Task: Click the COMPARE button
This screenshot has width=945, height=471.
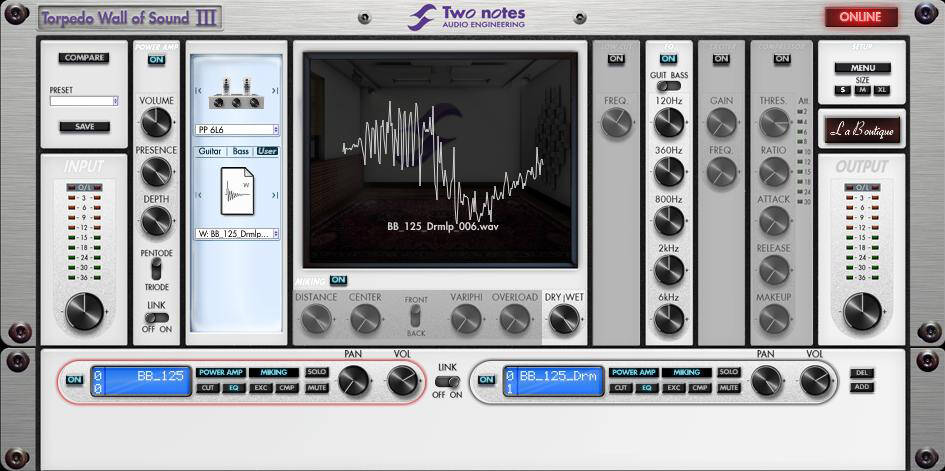Action: [84, 58]
